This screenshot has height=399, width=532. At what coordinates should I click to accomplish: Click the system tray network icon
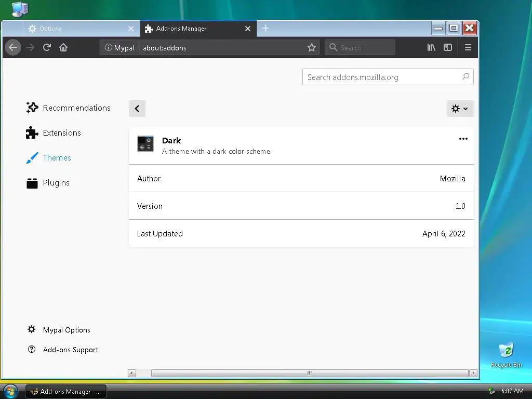pyautogui.click(x=491, y=391)
